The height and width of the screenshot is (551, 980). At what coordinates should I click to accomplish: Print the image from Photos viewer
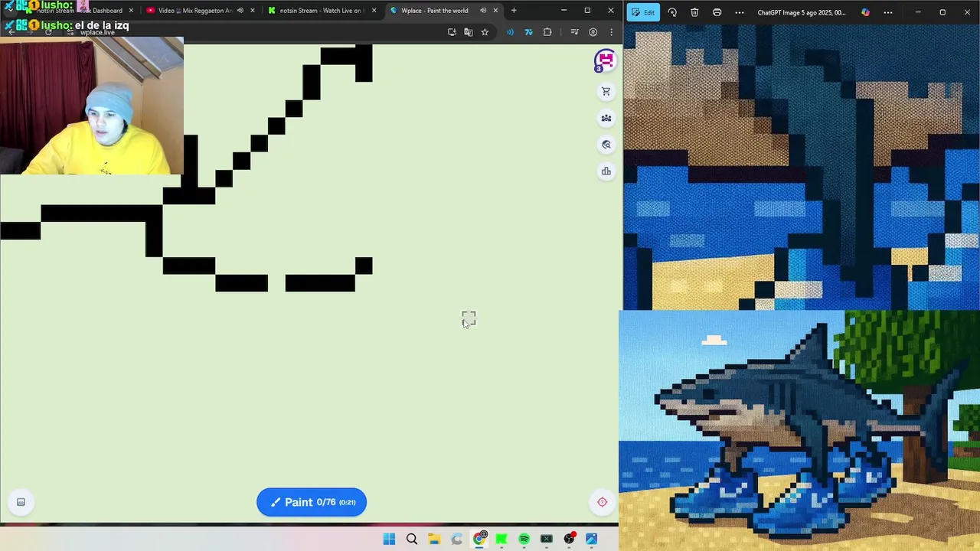pos(717,12)
